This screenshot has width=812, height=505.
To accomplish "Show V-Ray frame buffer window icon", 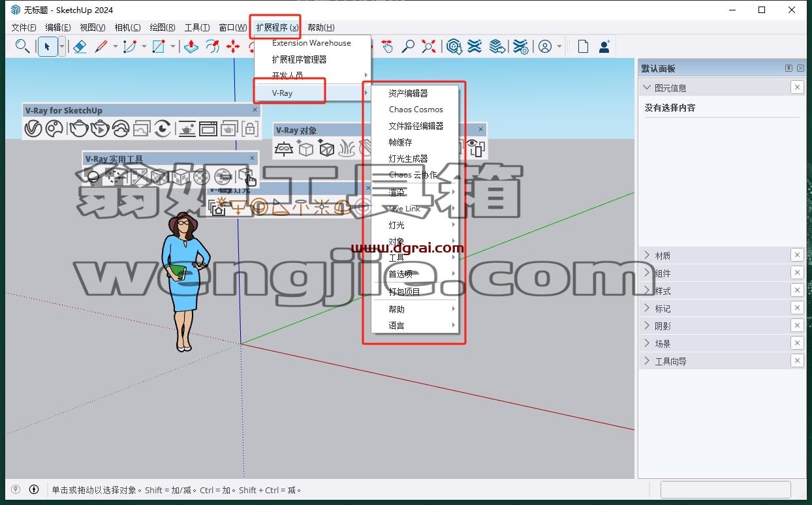I will pos(208,129).
